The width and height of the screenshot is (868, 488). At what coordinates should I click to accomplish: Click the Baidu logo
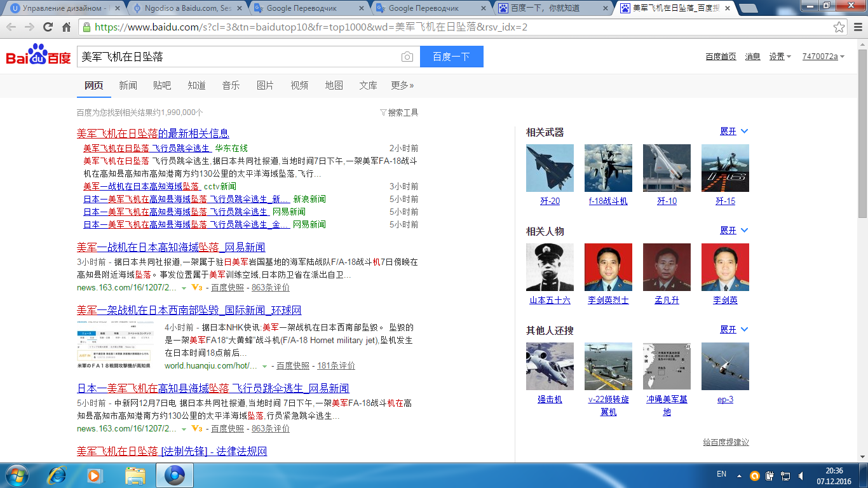click(x=38, y=56)
